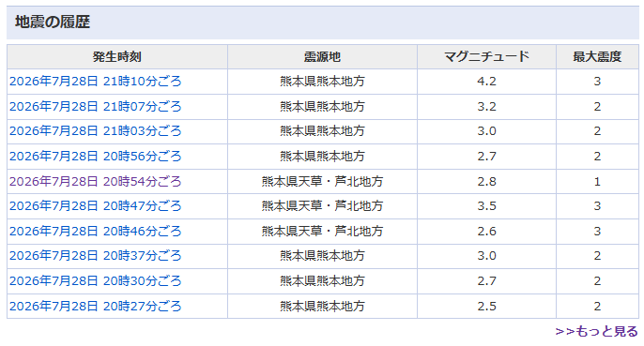The height and width of the screenshot is (346, 644).
Task: Open the 20時37分ごろ earthquake entry
Action: coord(96,256)
